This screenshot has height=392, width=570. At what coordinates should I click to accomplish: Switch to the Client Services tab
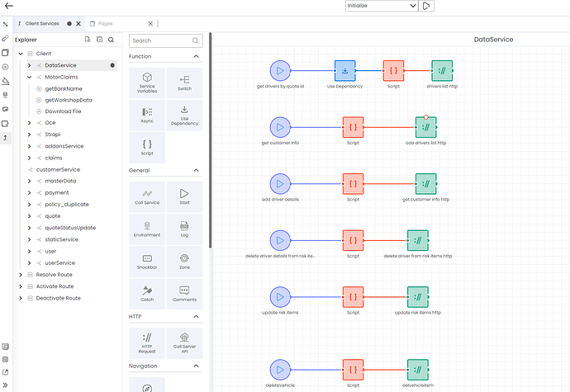42,24
